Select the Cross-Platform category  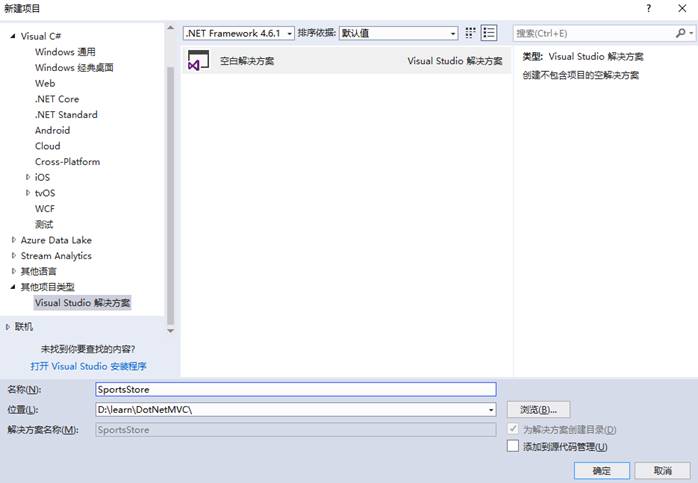[x=67, y=162]
